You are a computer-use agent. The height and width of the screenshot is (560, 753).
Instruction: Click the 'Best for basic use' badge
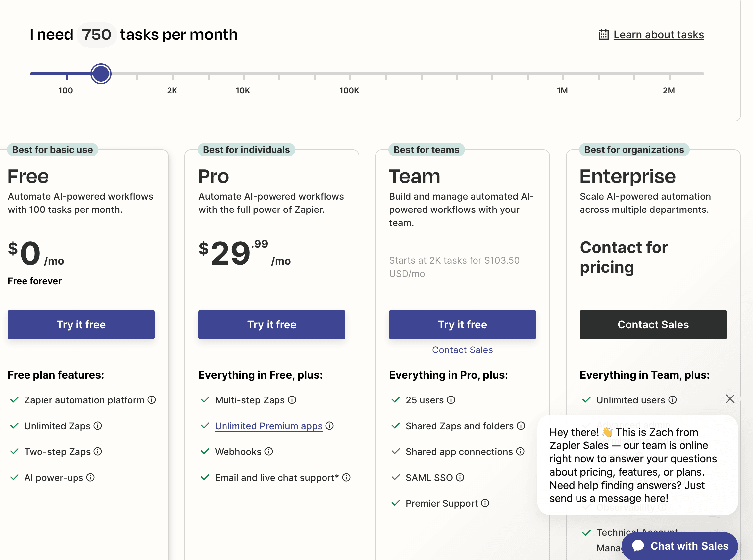click(53, 150)
